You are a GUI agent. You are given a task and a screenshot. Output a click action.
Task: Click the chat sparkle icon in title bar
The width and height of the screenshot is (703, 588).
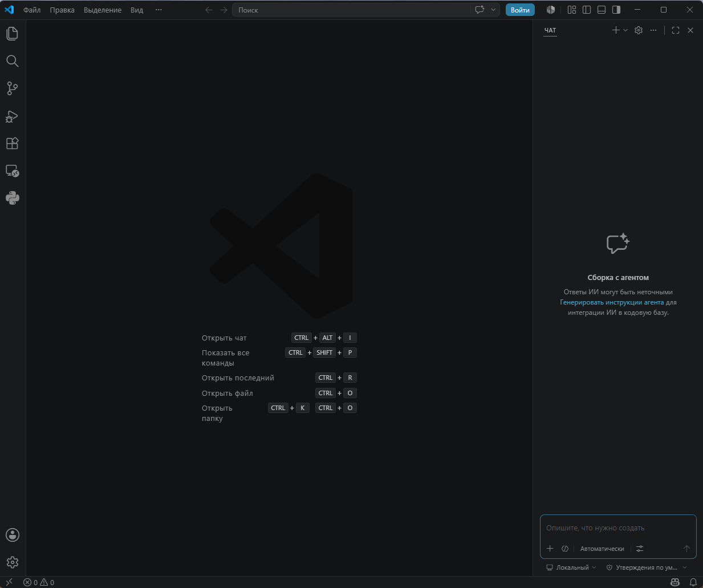pyautogui.click(x=479, y=10)
